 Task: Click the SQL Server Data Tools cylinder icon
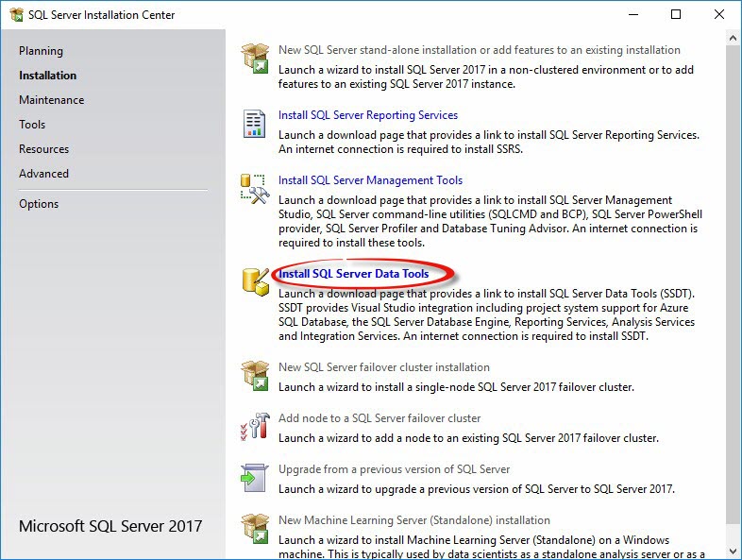pos(256,281)
